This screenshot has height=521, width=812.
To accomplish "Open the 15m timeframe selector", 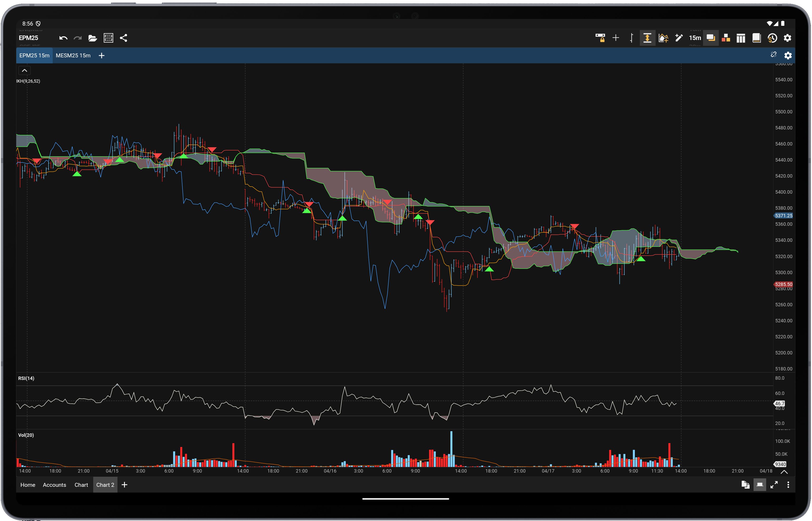I will pos(695,38).
